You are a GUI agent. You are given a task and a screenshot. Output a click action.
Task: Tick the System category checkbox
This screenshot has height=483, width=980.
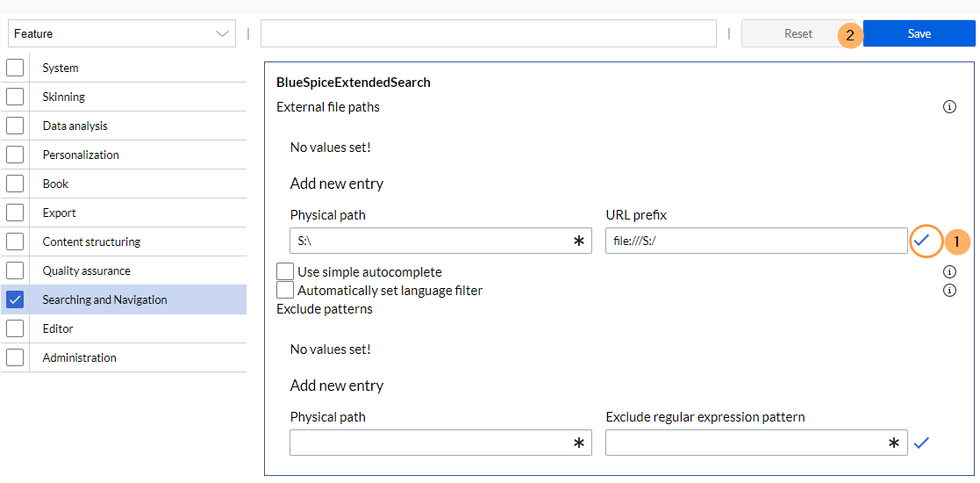pyautogui.click(x=15, y=68)
